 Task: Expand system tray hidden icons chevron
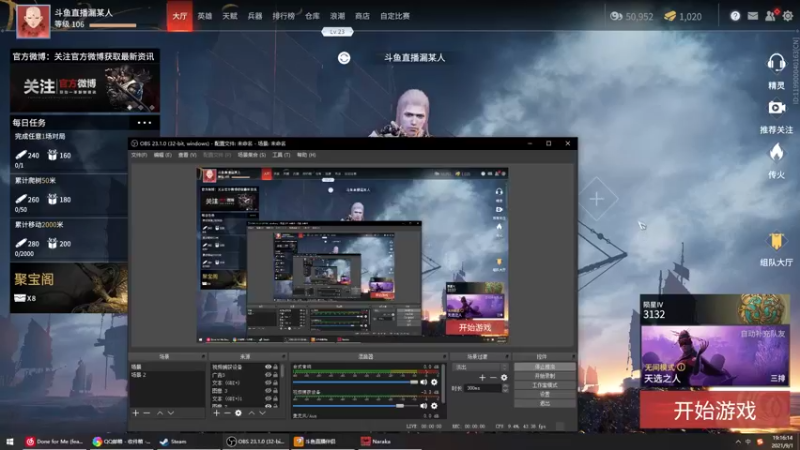point(738,442)
